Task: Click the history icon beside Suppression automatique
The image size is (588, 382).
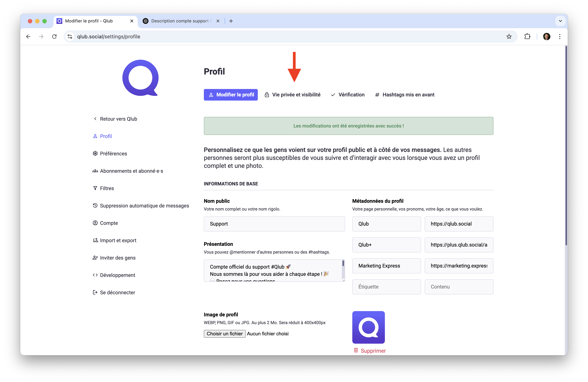Action: point(95,205)
